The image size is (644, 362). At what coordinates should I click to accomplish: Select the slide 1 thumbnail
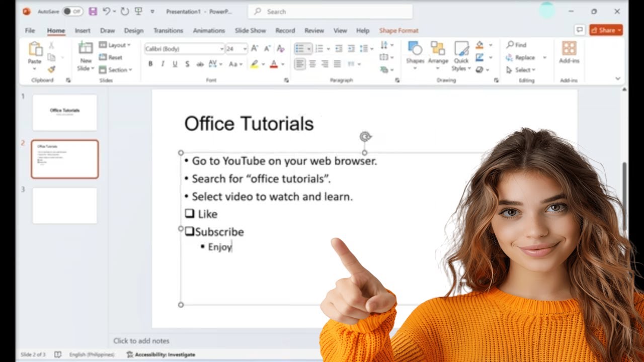[x=65, y=113]
